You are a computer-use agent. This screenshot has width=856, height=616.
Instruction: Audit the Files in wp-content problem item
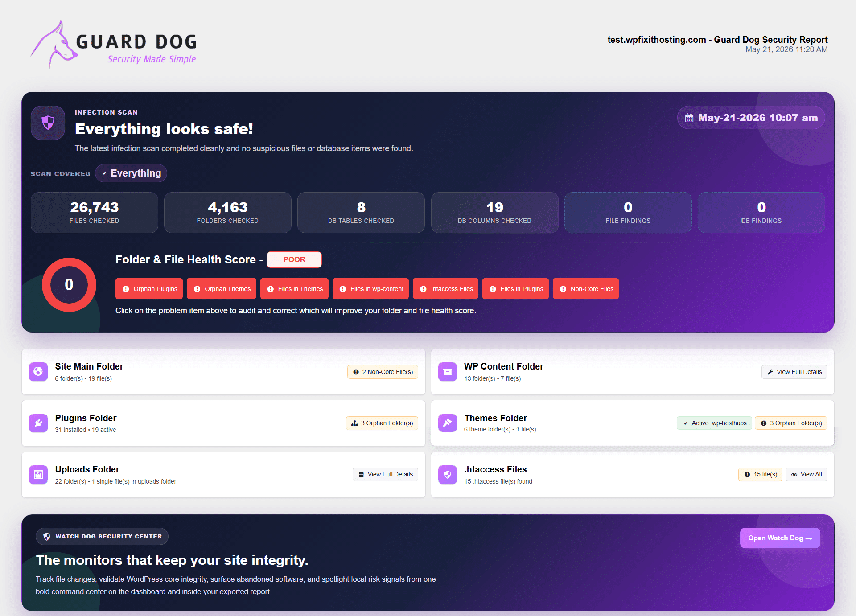371,289
